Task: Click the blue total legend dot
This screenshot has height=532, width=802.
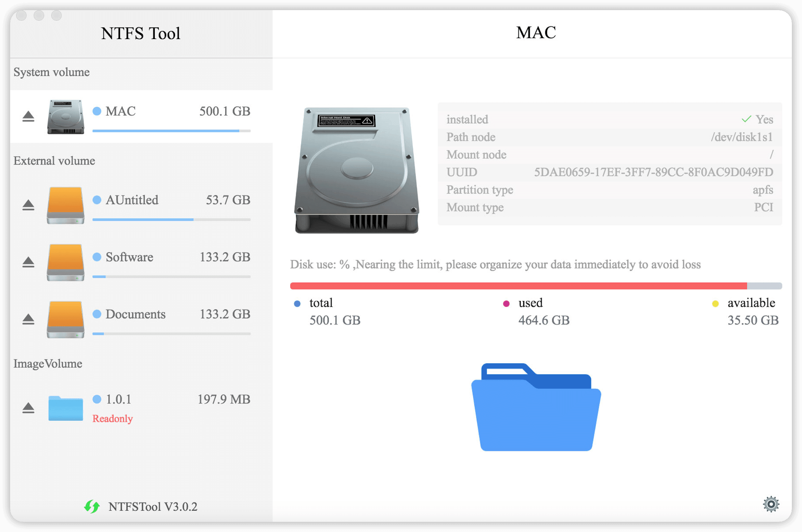Action: (x=297, y=304)
